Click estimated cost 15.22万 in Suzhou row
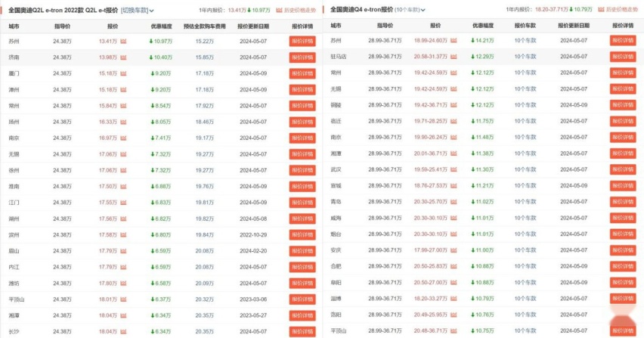Viewport: 644px width, 338px height. tap(205, 41)
